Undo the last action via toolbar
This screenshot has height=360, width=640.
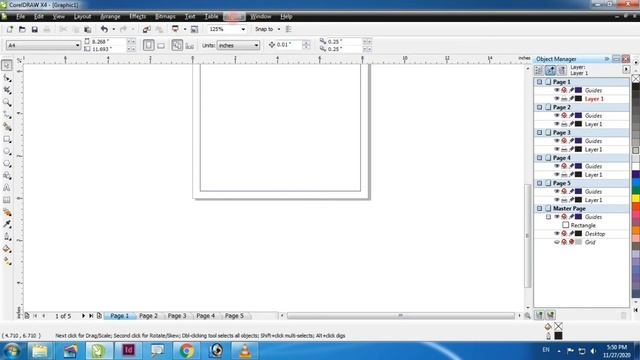(104, 29)
